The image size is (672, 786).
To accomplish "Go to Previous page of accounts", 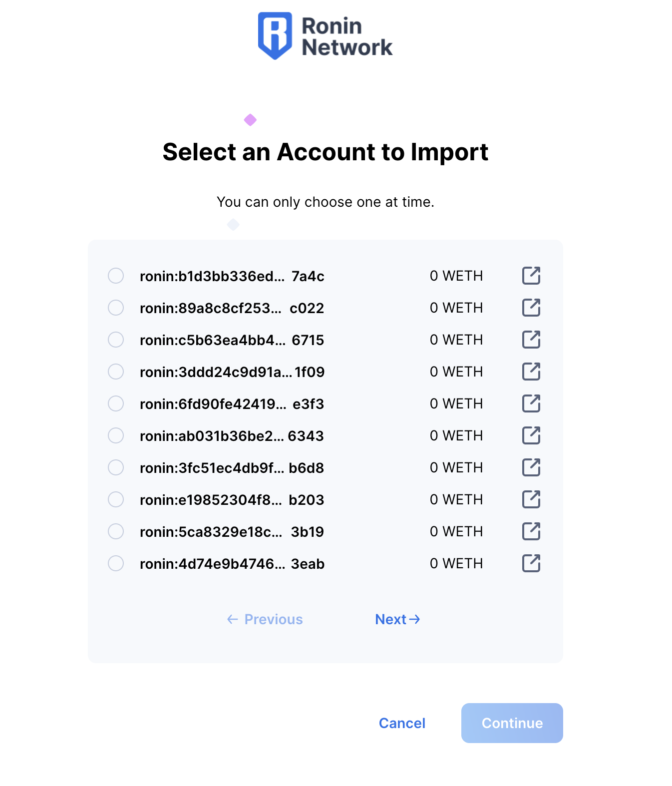I will [265, 619].
